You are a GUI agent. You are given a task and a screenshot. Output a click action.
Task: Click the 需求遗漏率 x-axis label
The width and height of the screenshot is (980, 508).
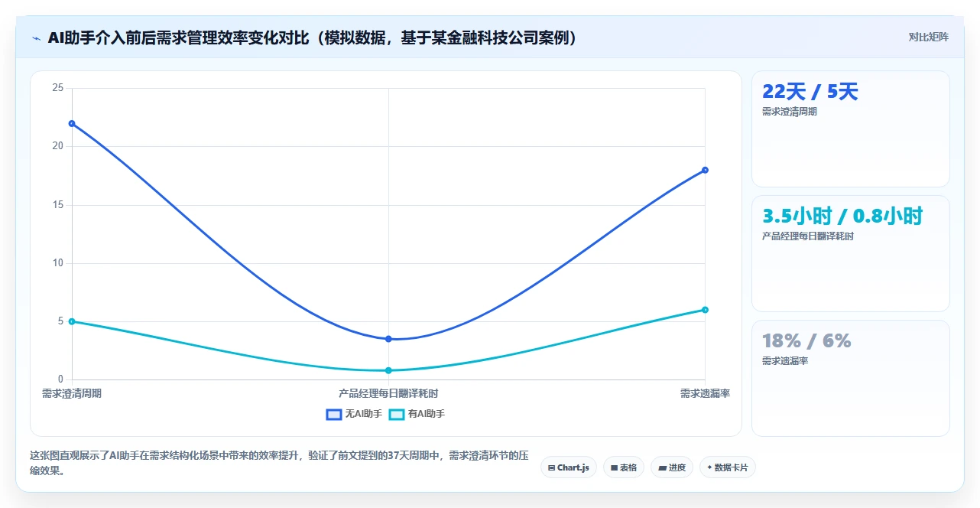[x=705, y=393]
